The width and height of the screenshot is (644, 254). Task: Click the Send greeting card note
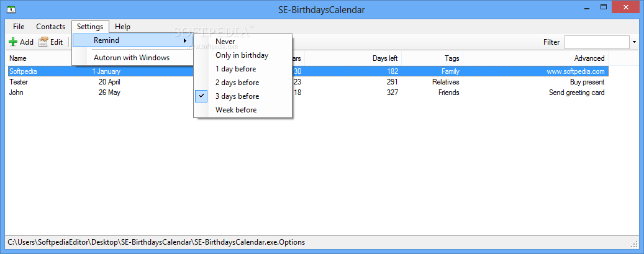coord(577,93)
